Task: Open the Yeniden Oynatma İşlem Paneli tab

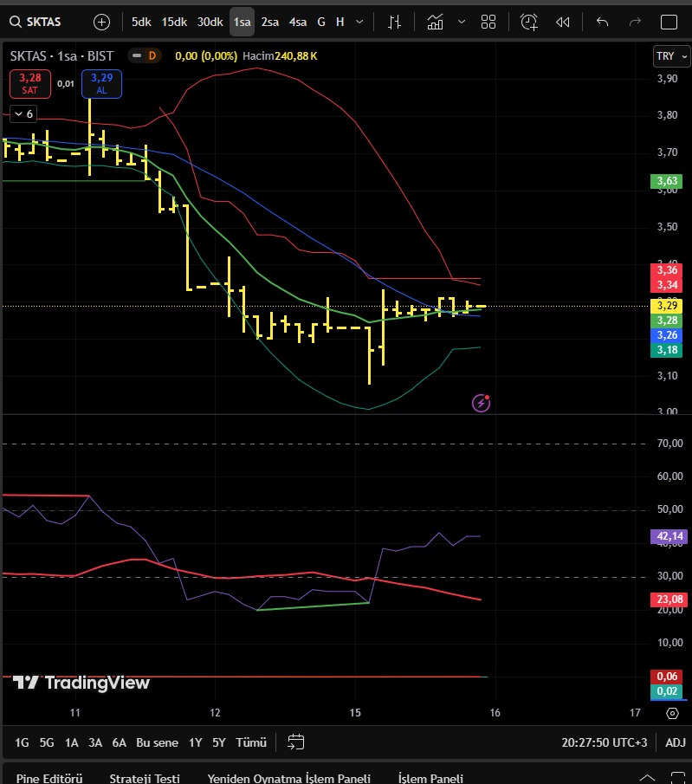Action: coord(288,778)
